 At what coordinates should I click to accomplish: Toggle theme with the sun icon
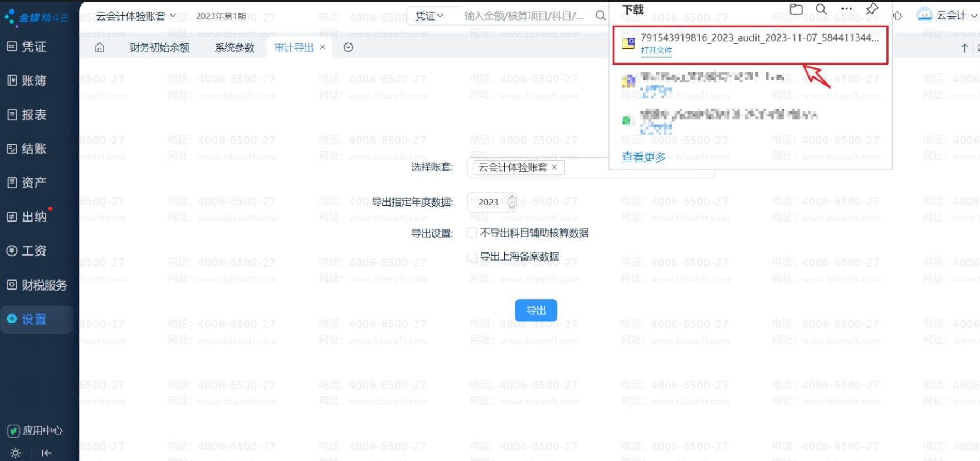(x=16, y=453)
